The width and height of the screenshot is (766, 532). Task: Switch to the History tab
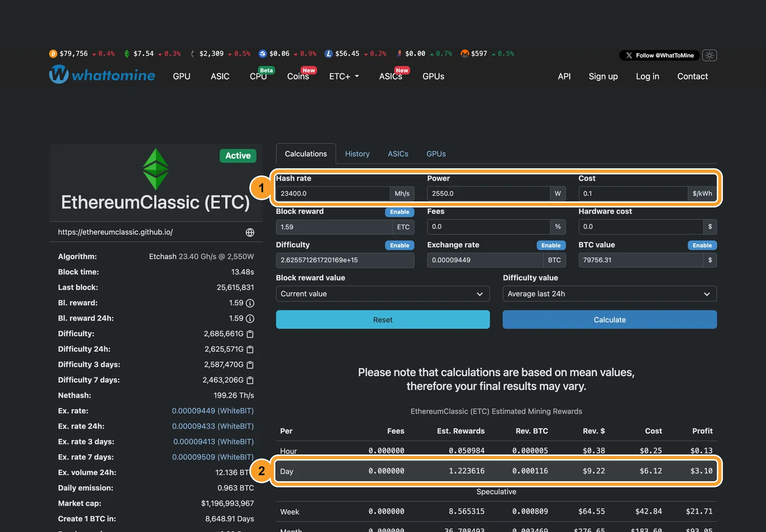(357, 154)
